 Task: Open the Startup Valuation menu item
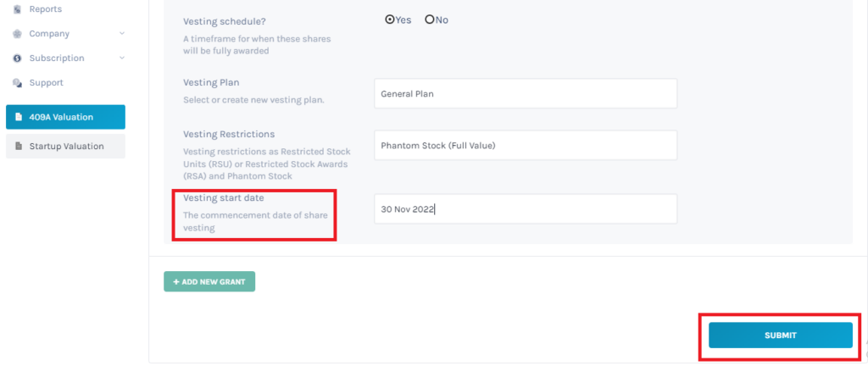(x=65, y=147)
